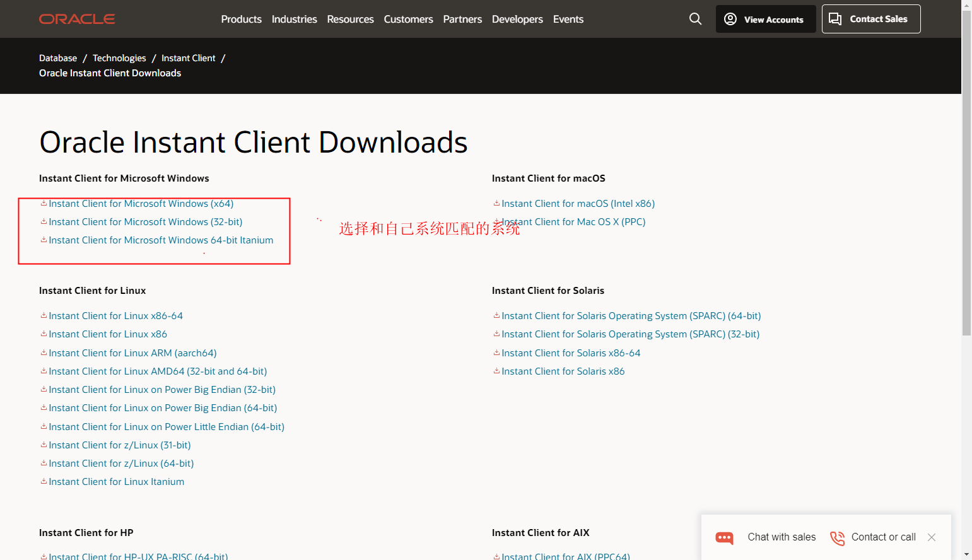Open Instant Client for macOS (Intel x86)

(578, 204)
